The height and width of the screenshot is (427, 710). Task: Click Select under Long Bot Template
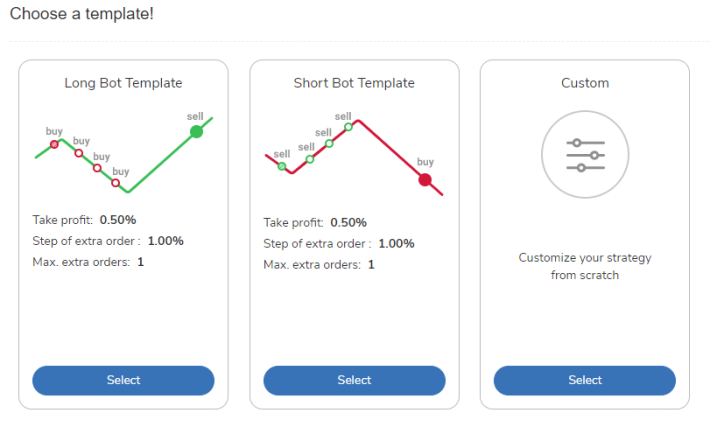tap(123, 380)
